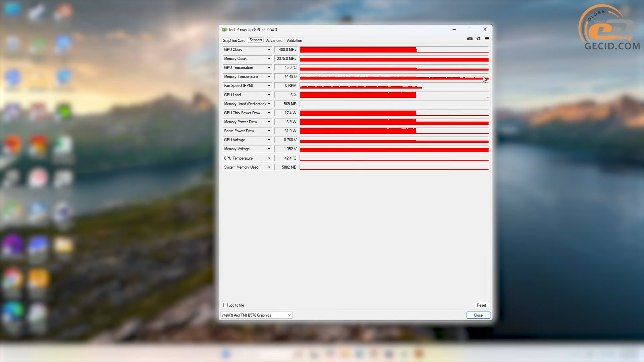
Task: Close GPU-Z with the title bar X
Action: coord(485,29)
